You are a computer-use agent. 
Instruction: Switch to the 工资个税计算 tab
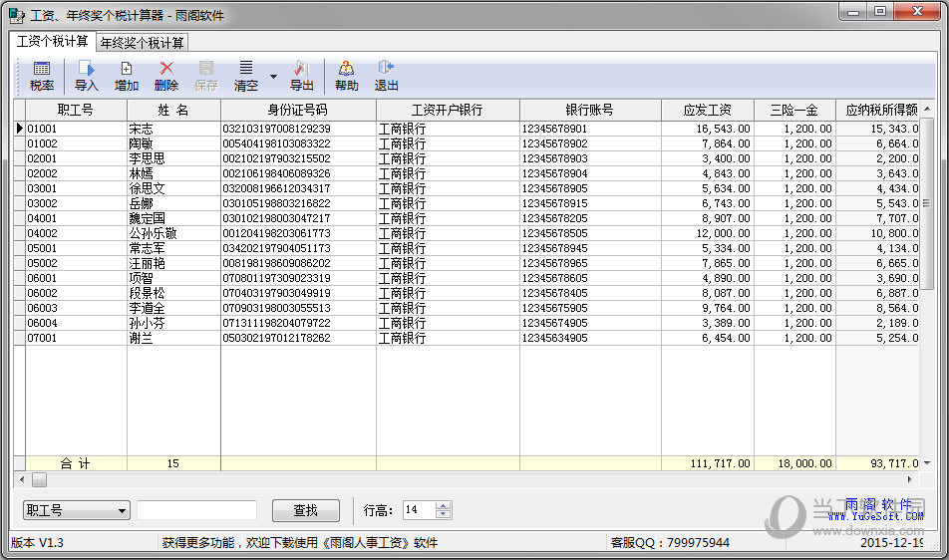tap(53, 41)
